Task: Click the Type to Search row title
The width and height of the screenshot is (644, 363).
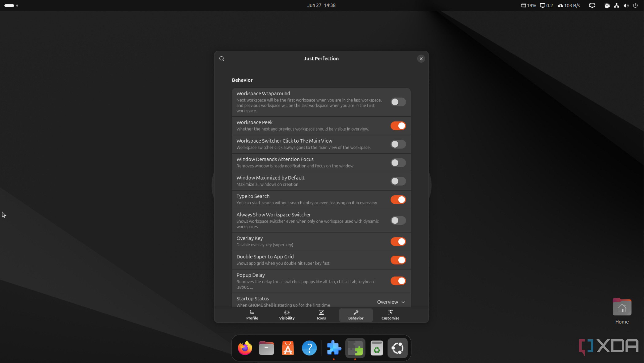Action: 253,196
